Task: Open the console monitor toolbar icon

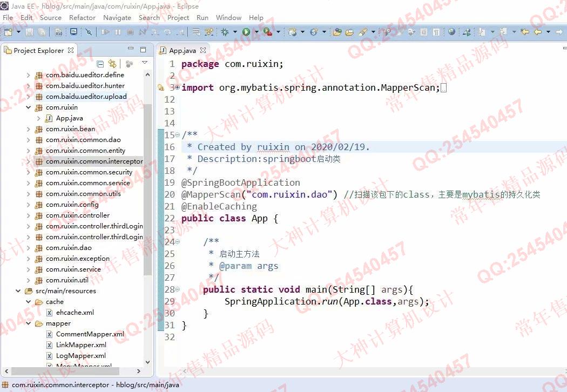Action: pos(73,32)
